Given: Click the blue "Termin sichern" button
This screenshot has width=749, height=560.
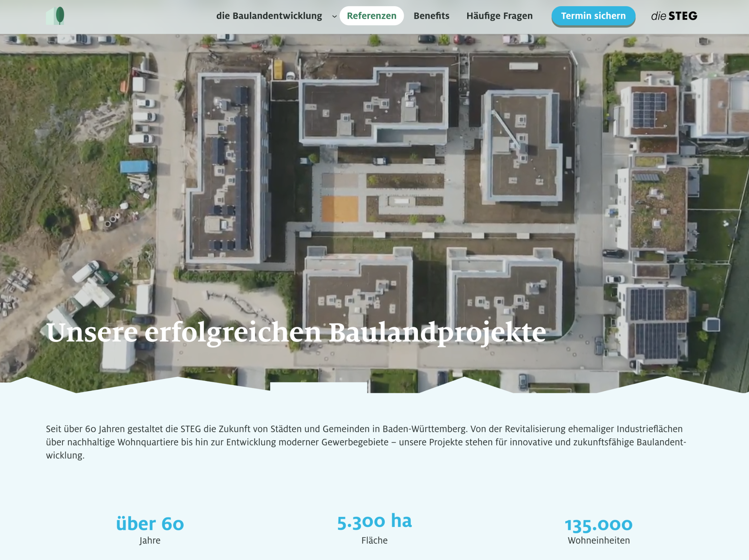Looking at the screenshot, I should pos(593,16).
